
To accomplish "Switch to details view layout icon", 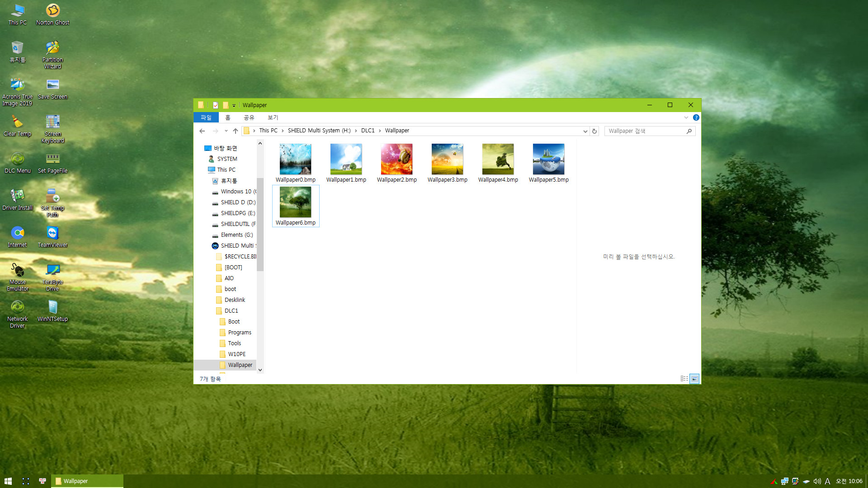I will point(684,379).
